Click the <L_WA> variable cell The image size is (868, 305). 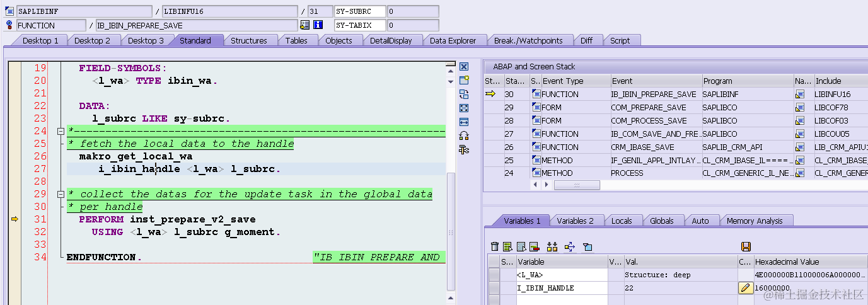[x=562, y=275]
